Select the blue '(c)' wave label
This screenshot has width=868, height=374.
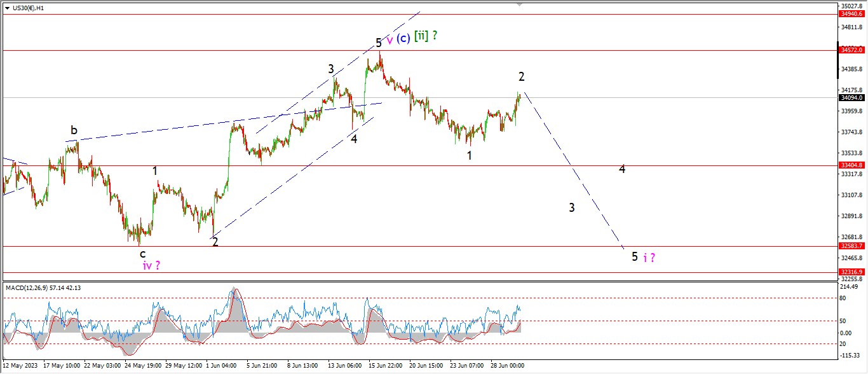pyautogui.click(x=403, y=38)
